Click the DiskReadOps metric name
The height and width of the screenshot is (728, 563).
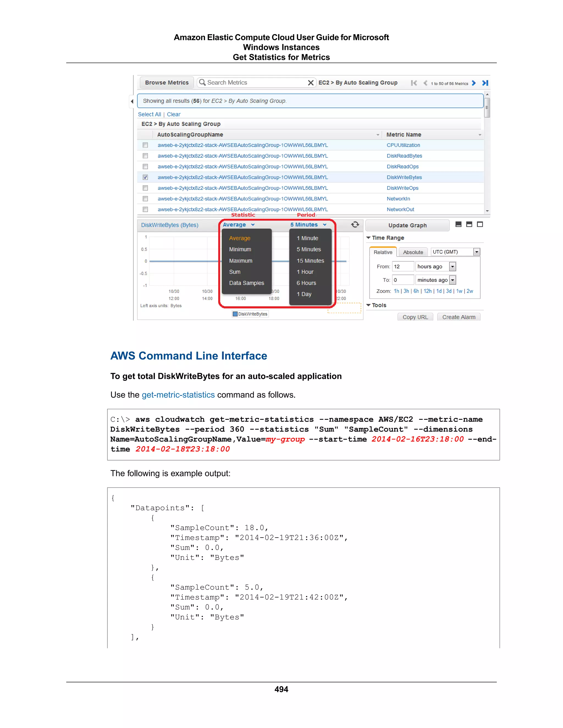[x=402, y=166]
